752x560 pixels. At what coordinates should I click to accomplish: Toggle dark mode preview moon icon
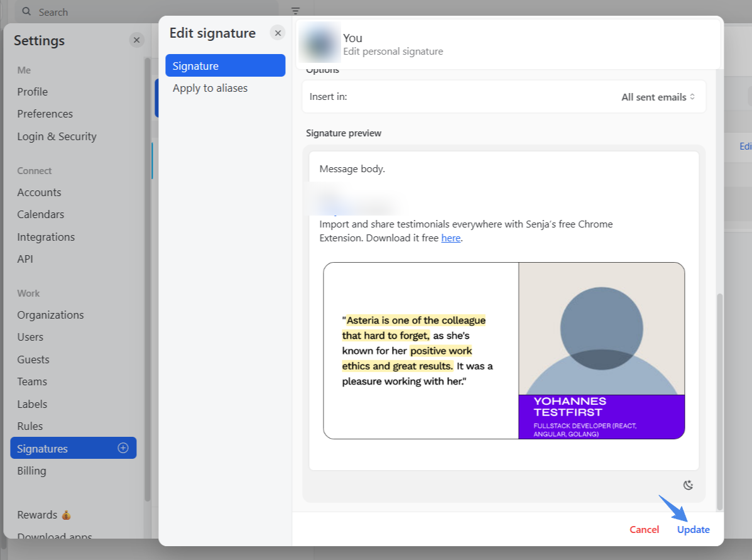point(689,485)
